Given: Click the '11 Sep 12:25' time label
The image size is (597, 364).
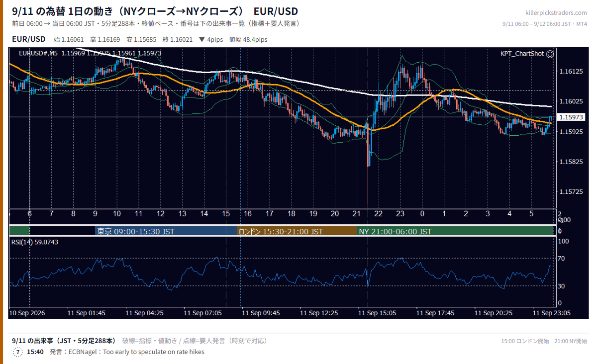Looking at the screenshot, I should 319,313.
